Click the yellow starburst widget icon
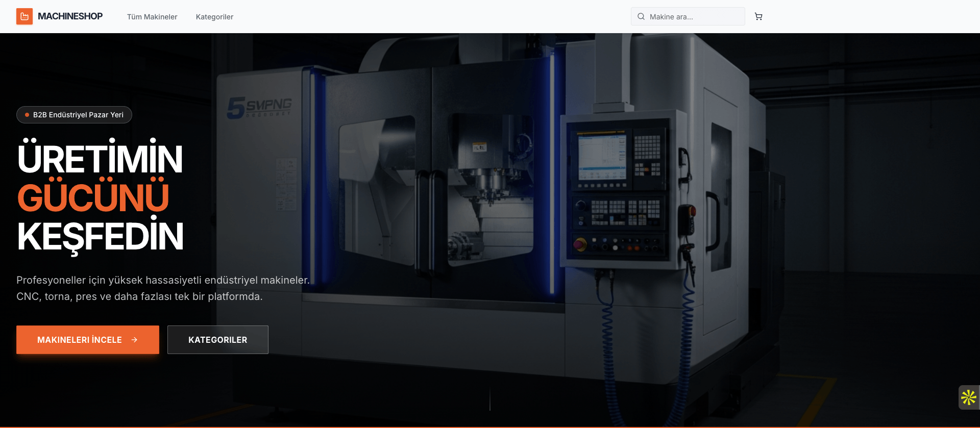 [x=969, y=397]
